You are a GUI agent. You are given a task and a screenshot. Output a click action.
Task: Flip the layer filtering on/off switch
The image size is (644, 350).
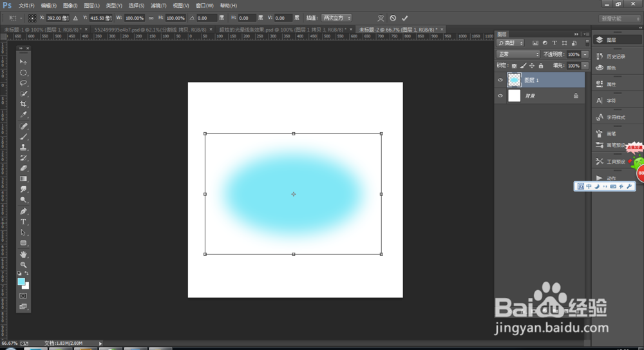point(587,43)
